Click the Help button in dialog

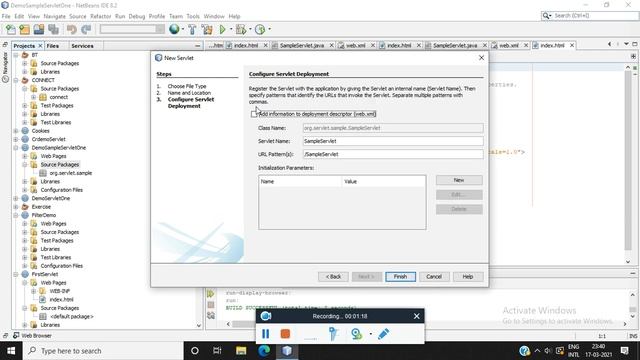coord(468,277)
